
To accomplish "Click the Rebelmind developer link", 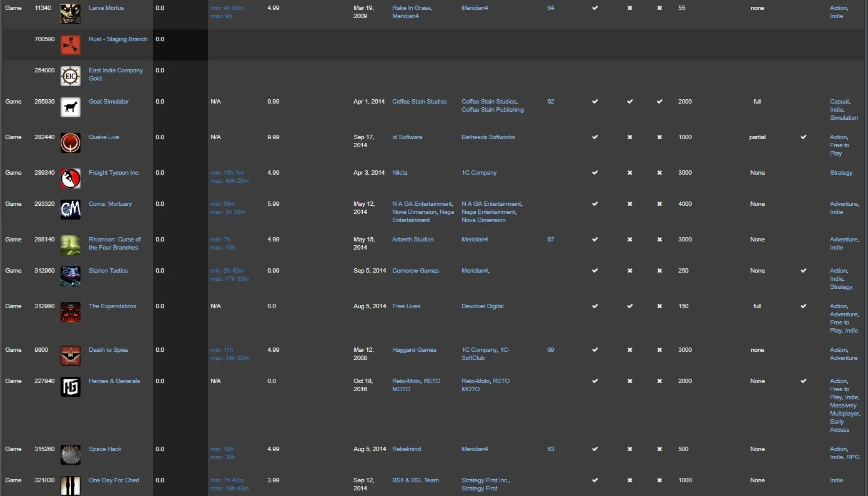I will (x=407, y=449).
